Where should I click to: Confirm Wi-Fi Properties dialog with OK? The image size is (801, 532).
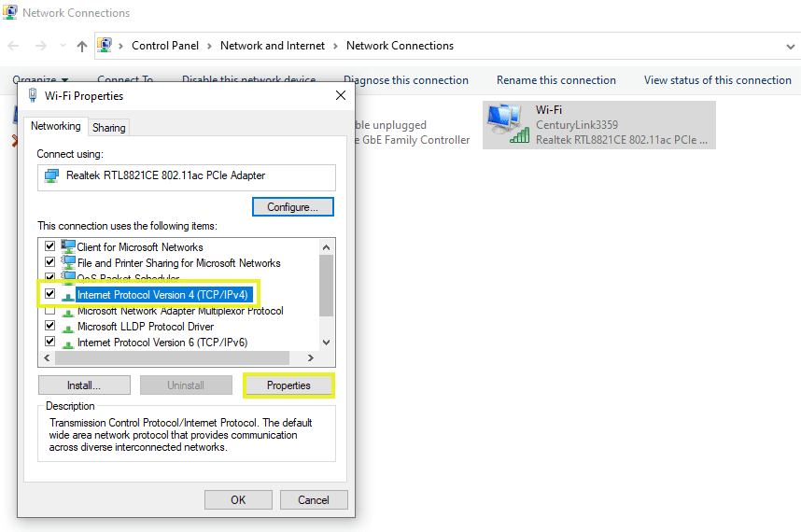(x=238, y=500)
